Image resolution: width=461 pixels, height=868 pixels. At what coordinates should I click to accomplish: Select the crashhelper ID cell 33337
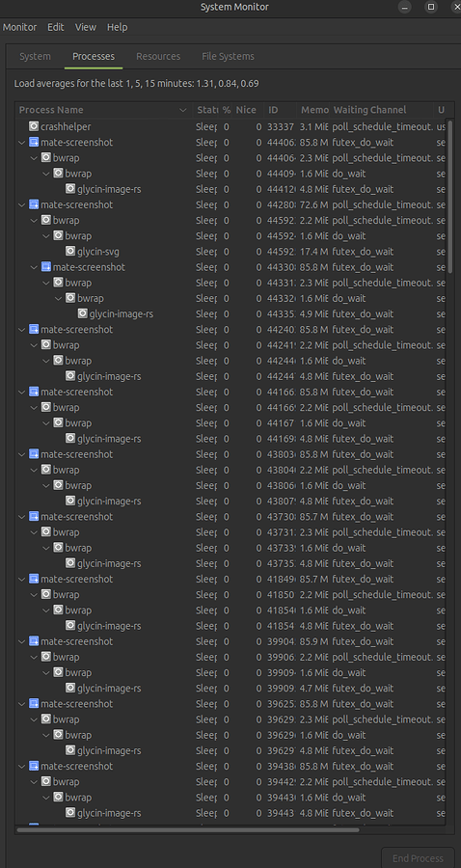pos(282,126)
